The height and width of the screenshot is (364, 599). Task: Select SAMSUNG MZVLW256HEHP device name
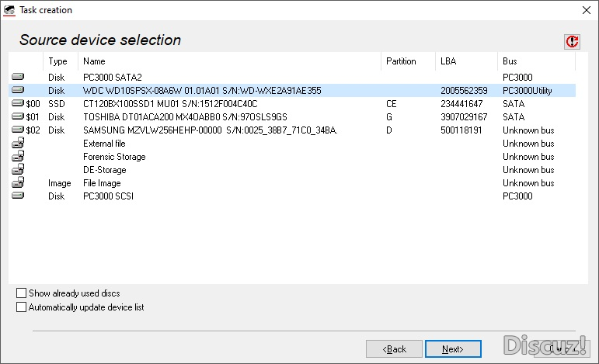pyautogui.click(x=211, y=130)
